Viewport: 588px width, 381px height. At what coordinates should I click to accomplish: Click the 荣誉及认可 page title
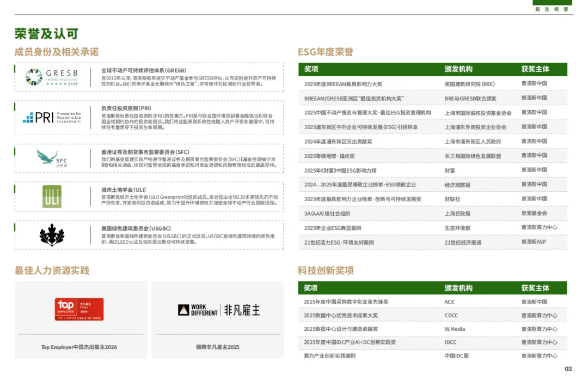click(46, 34)
